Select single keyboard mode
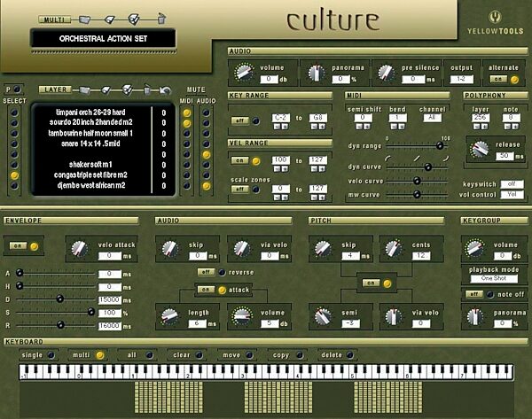Screen dimensions: 532x419 (38, 355)
